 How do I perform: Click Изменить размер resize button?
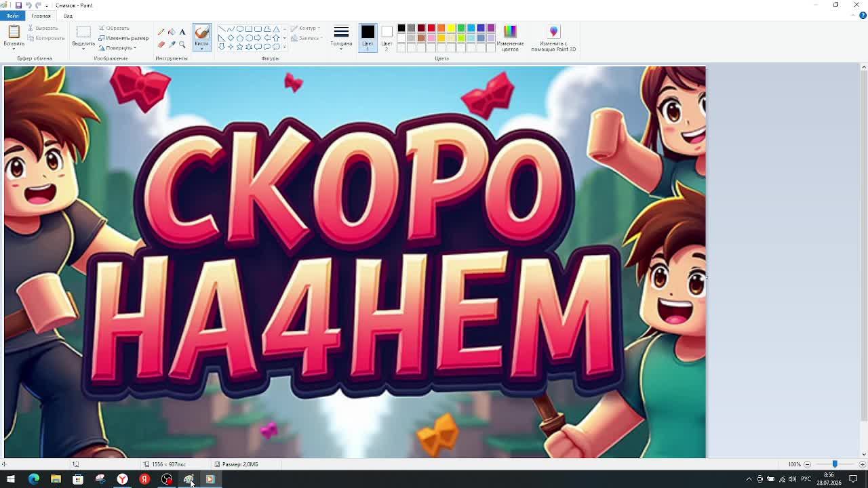(x=123, y=38)
